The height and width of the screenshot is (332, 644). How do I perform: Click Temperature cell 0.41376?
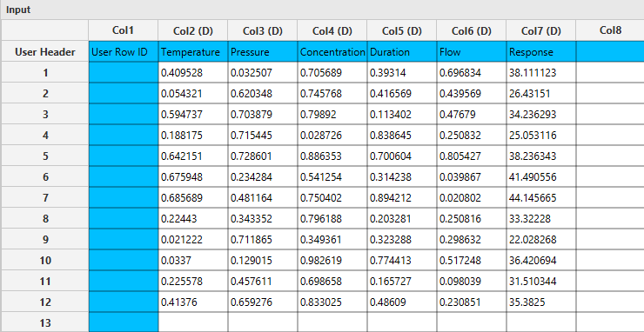193,302
